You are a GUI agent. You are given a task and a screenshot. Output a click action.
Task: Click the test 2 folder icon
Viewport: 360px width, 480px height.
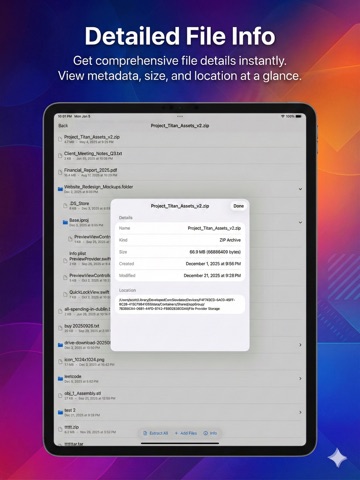click(60, 412)
